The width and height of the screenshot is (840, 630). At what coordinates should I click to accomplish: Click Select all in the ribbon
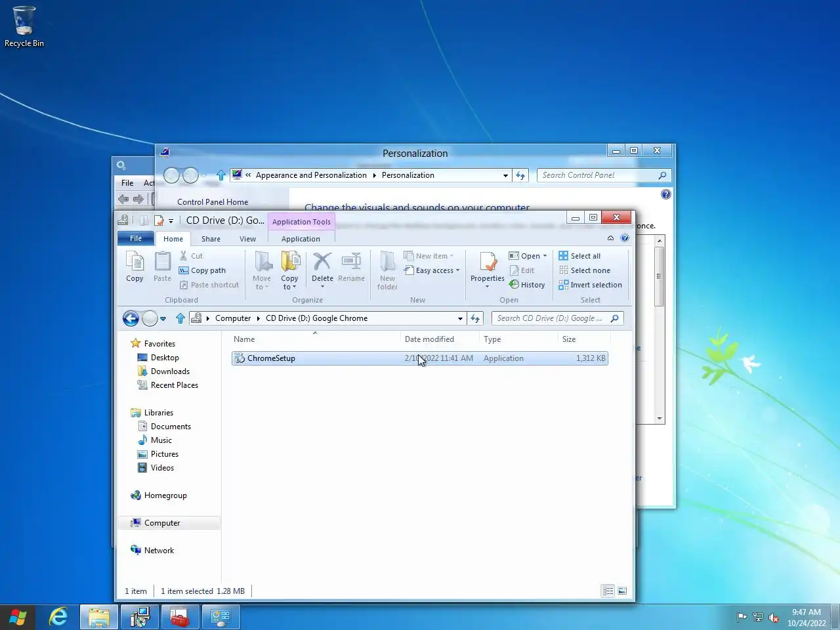point(579,256)
